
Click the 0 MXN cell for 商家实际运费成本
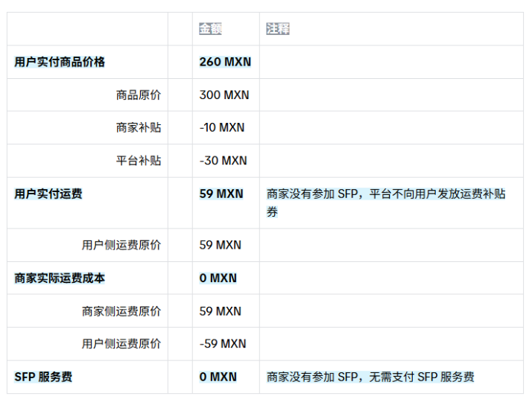tap(218, 278)
